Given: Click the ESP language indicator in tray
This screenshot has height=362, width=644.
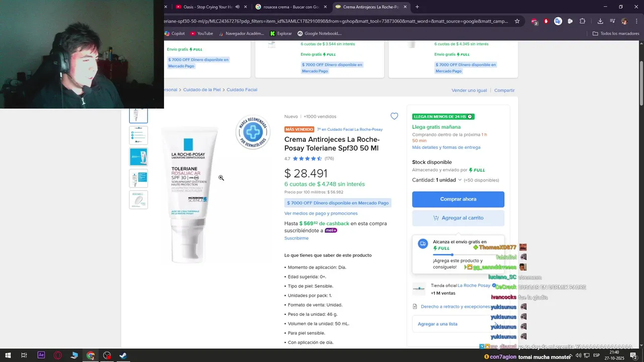Looking at the screenshot, I should tap(597, 355).
